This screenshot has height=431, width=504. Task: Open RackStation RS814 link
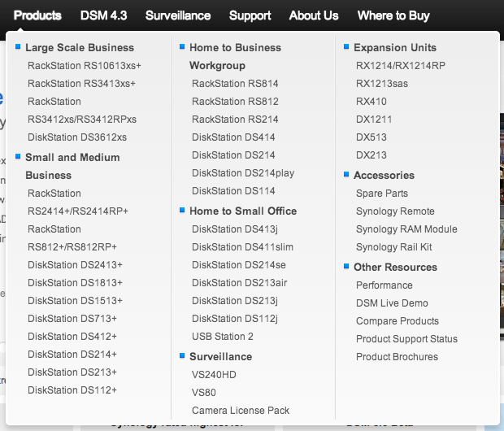[235, 84]
